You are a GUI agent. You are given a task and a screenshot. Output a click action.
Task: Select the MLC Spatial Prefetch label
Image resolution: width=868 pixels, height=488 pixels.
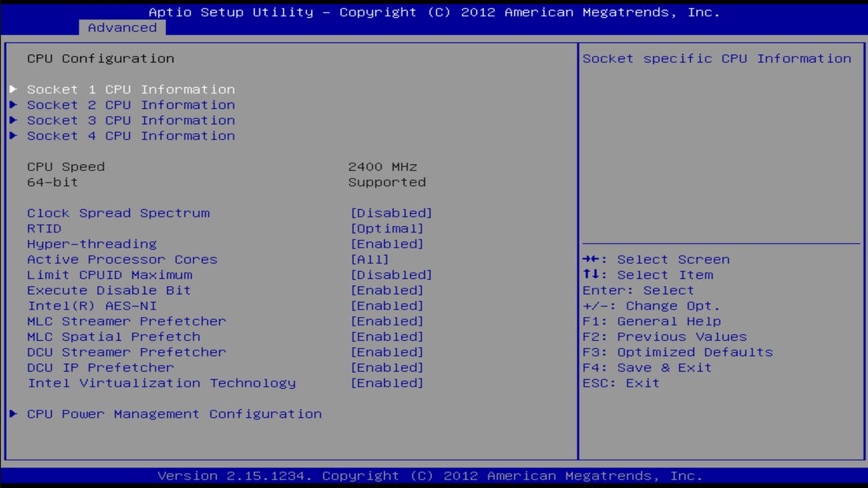[114, 337]
